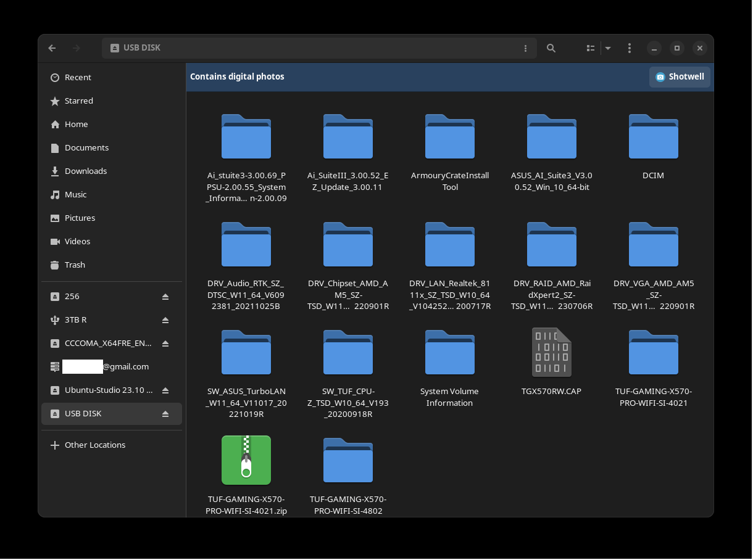Toggle list view layout button
The image size is (753, 560).
(591, 48)
